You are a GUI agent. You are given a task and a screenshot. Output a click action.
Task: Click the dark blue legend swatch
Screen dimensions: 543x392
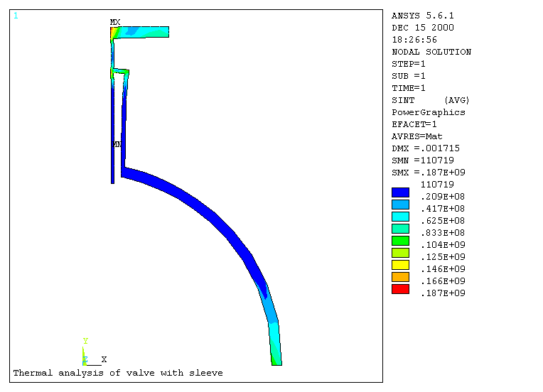(400, 192)
